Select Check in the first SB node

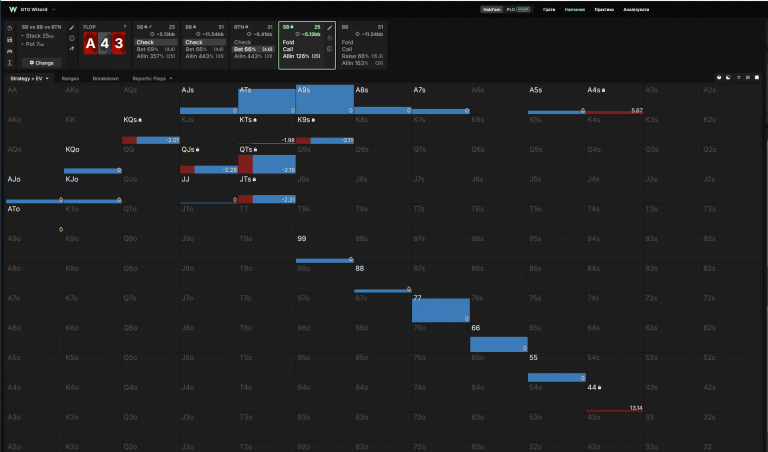(156, 43)
